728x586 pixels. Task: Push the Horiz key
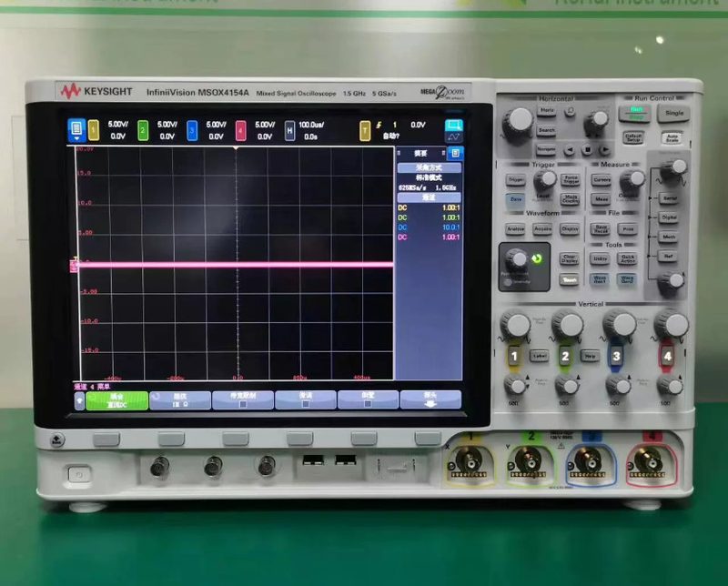(548, 110)
